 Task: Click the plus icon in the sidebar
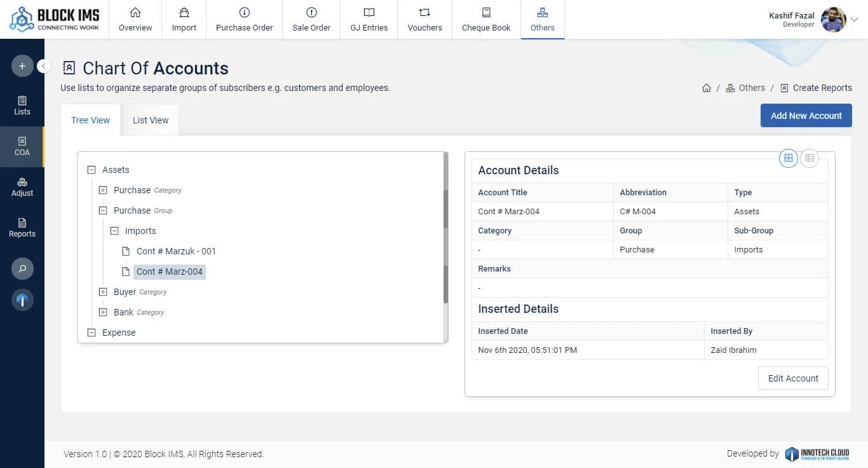tap(22, 66)
